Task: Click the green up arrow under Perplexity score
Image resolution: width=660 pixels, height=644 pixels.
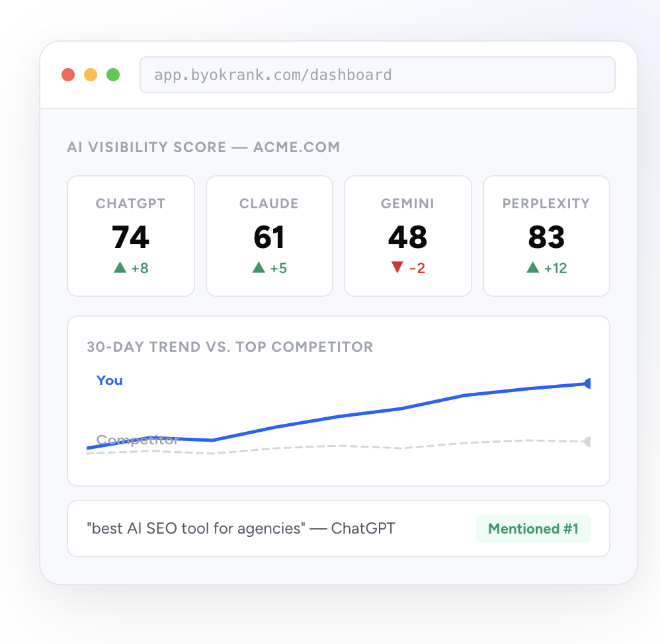Action: click(x=532, y=268)
